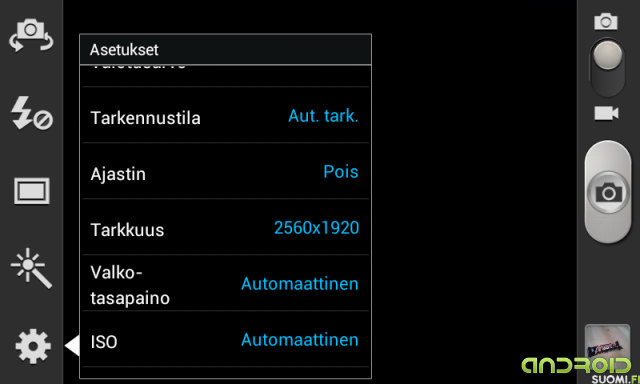
Task: Click the Asetukset panel header
Action: pos(225,49)
